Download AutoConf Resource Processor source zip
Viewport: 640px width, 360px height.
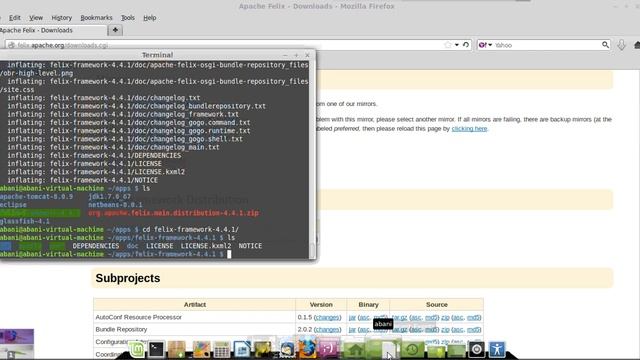445,317
